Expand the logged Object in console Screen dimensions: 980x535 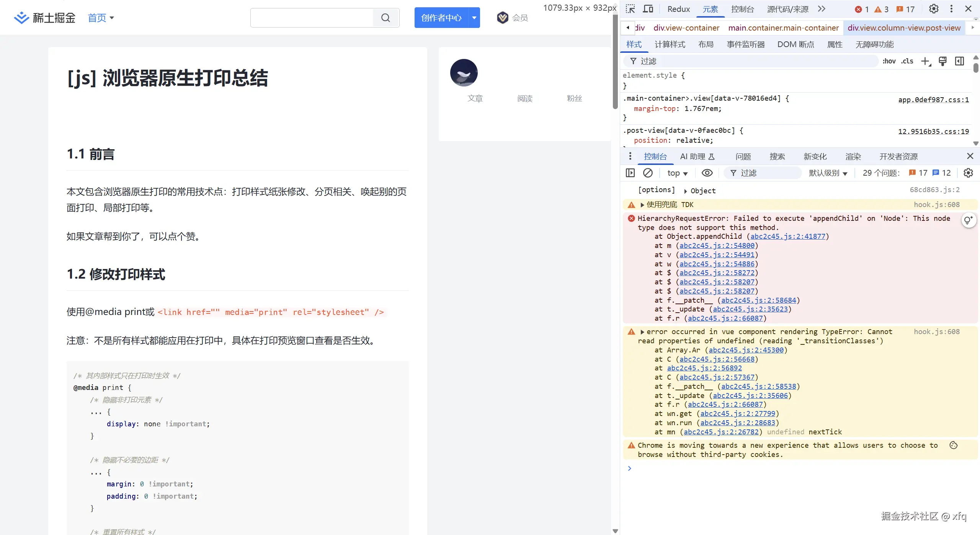pos(685,190)
